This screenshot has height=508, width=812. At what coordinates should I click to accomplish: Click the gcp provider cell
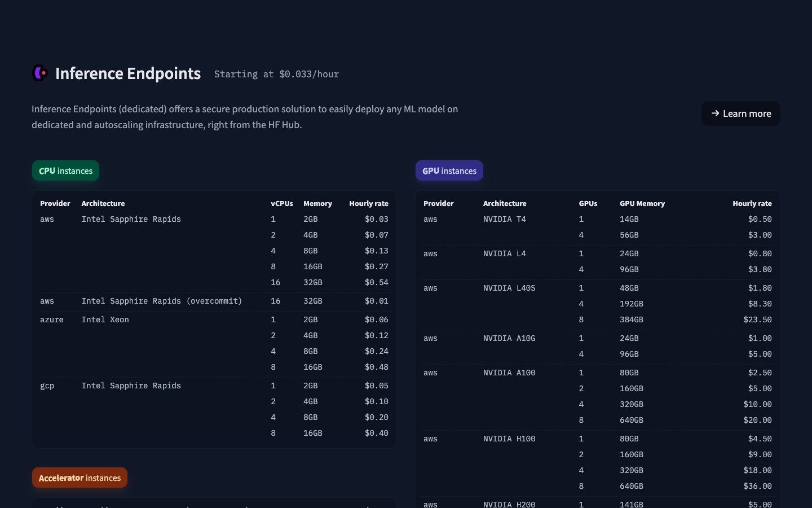point(47,386)
